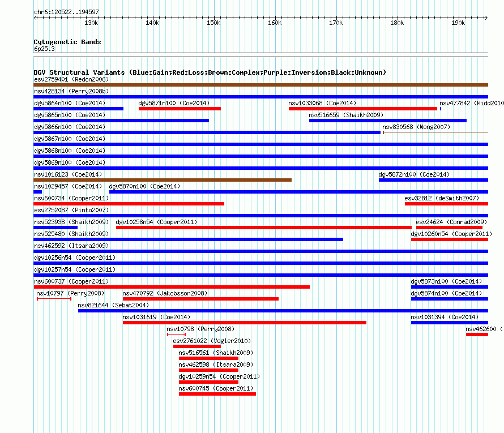Viewport: 504px width, 433px height.
Task: Click the brown bar under nsv1016123
Action: [163, 180]
